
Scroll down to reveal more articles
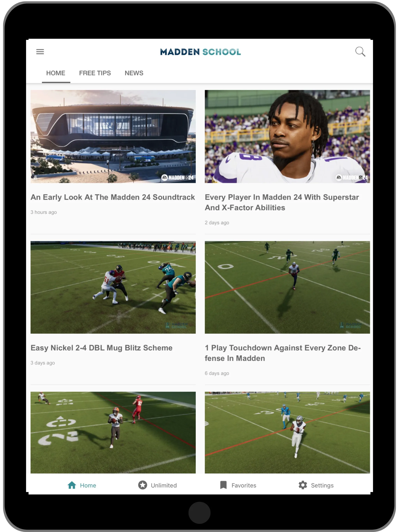coord(199,293)
